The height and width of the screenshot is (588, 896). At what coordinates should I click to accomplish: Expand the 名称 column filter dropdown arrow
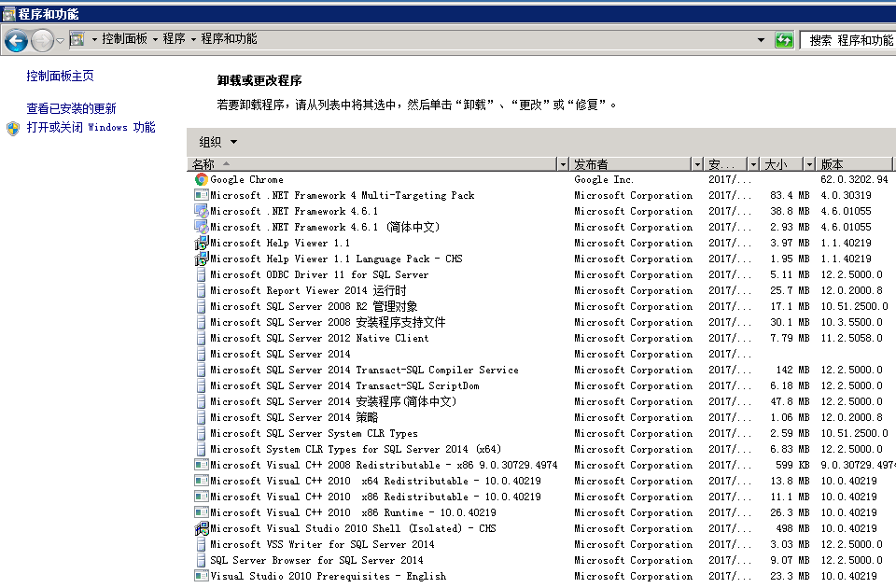(x=563, y=164)
